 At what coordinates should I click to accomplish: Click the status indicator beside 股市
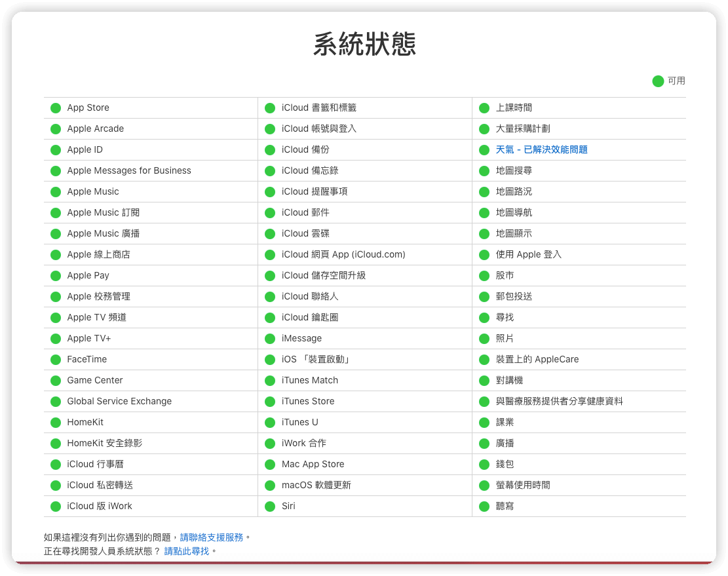point(484,276)
